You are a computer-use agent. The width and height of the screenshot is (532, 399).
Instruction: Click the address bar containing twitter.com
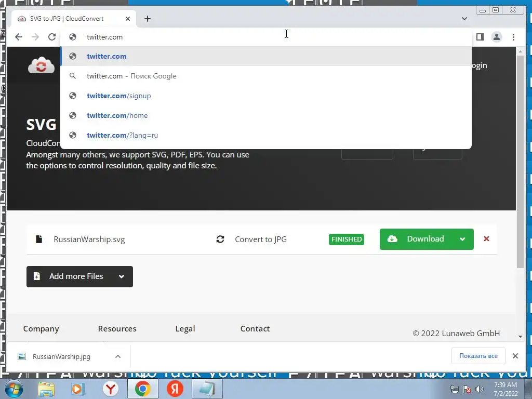point(265,37)
